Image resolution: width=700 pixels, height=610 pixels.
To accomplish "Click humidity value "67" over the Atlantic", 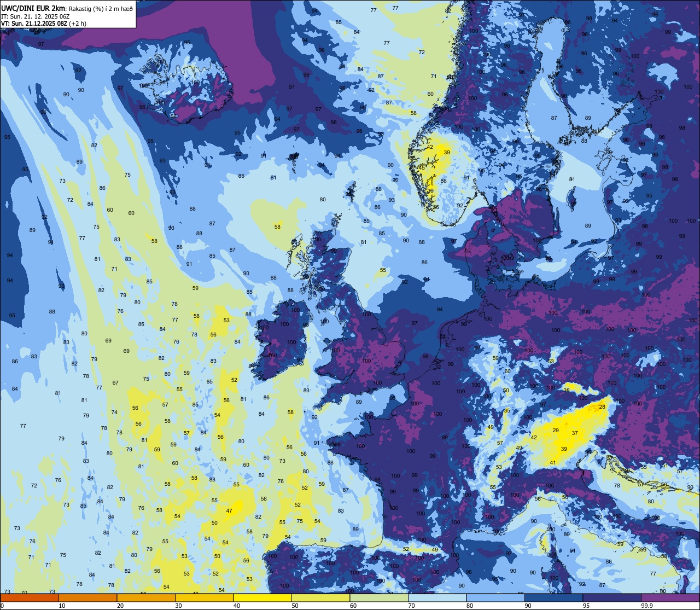I will point(115,382).
